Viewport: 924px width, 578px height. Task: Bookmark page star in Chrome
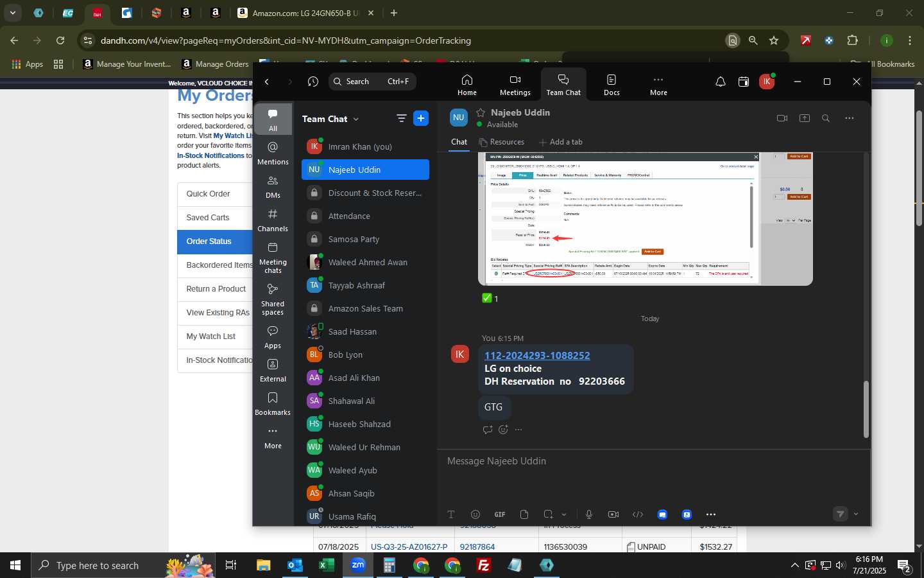pos(774,40)
